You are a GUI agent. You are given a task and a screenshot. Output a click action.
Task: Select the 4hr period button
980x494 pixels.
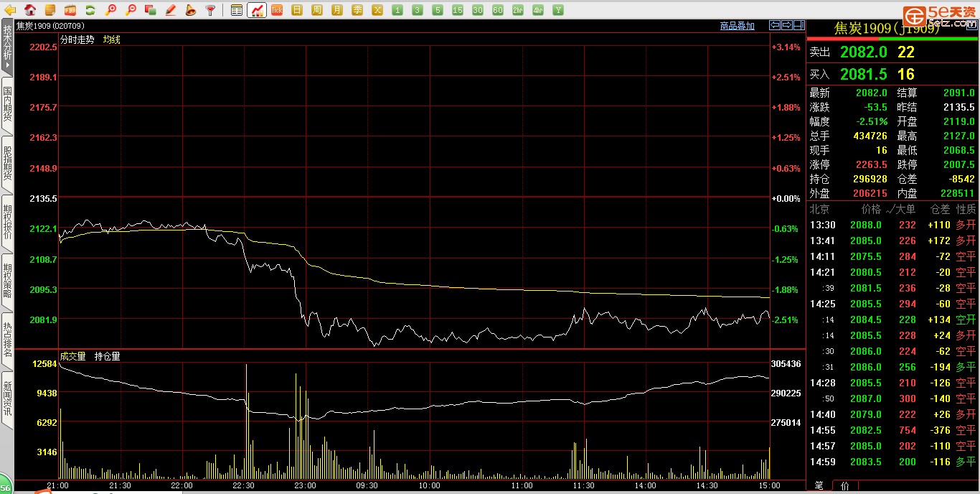pos(538,10)
